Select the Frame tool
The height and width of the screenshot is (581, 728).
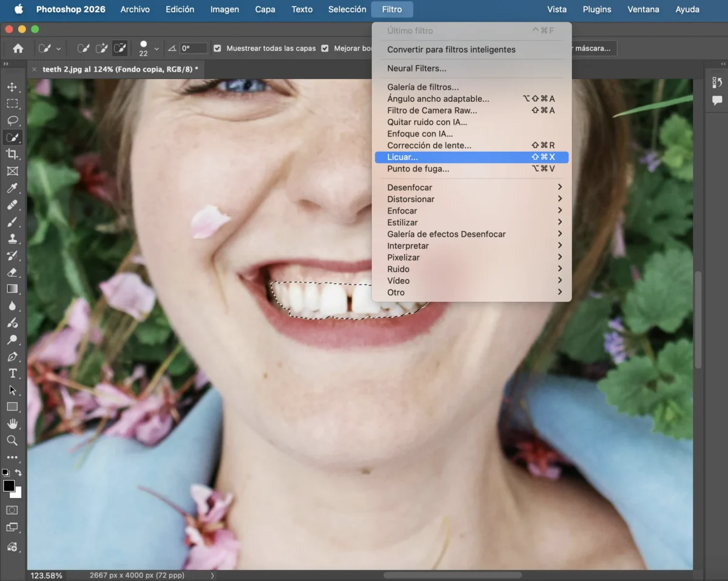coord(12,172)
